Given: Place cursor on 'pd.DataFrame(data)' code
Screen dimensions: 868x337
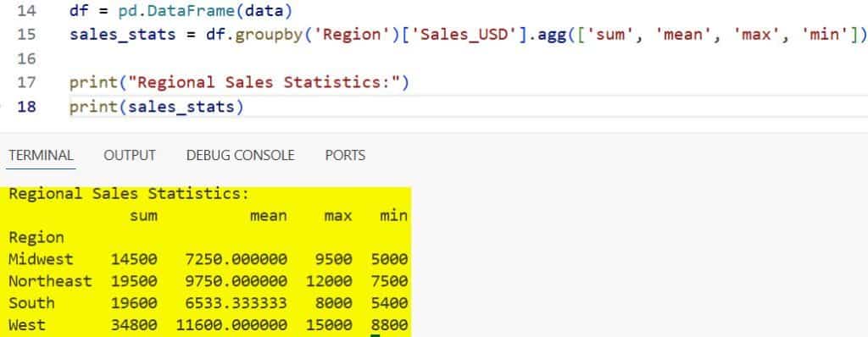Looking at the screenshot, I should (x=205, y=10).
